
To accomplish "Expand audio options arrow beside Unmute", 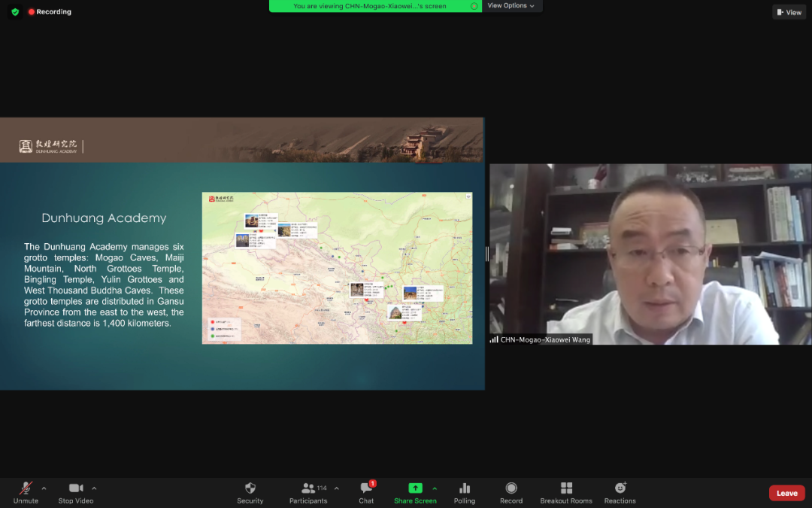I will point(44,488).
